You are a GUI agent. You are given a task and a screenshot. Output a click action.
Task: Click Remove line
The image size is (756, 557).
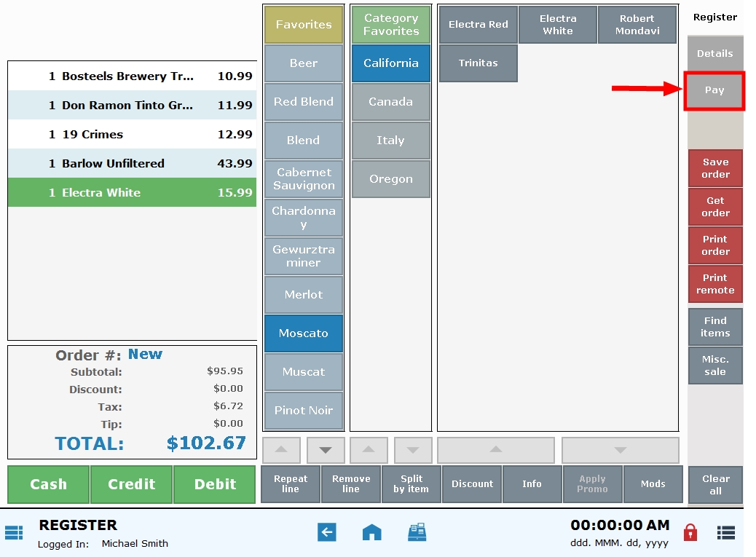[x=351, y=483]
